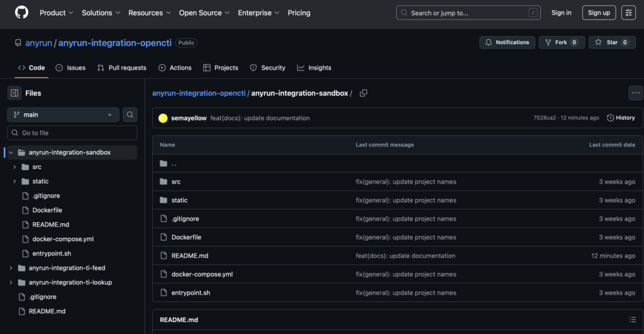The height and width of the screenshot is (334, 644).
Task: Open the three-dot more options menu
Action: 635,93
